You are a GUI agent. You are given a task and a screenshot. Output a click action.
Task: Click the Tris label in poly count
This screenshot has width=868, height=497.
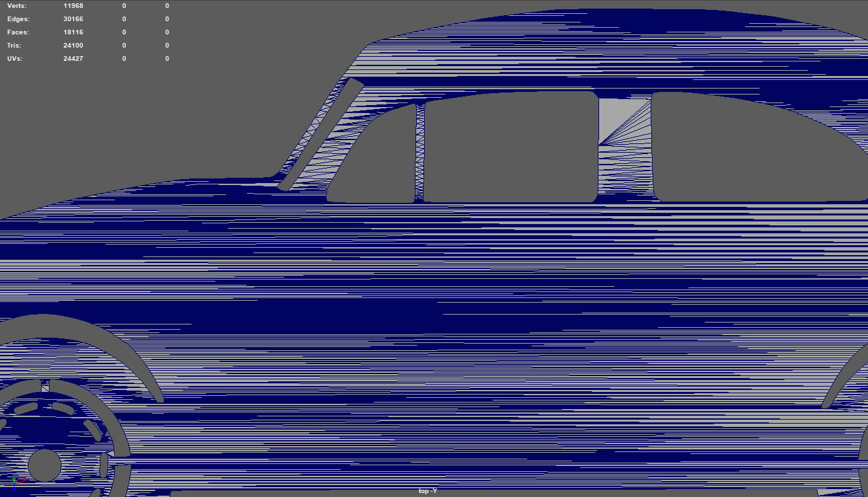click(x=14, y=46)
